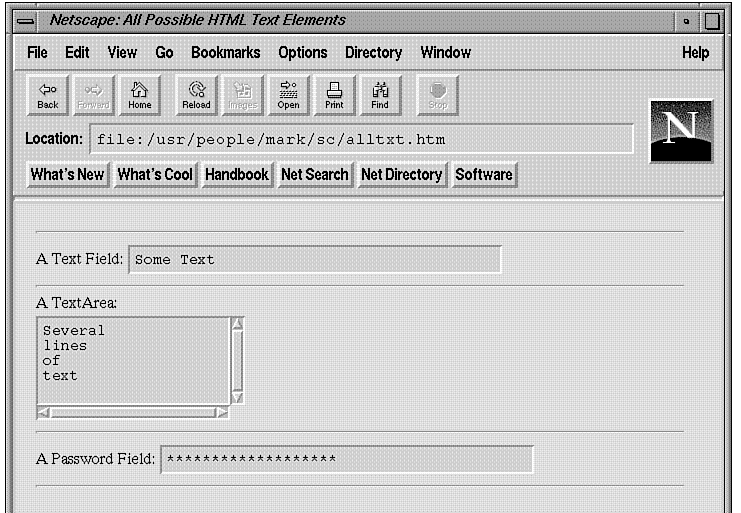Open the Help menu

click(x=695, y=53)
